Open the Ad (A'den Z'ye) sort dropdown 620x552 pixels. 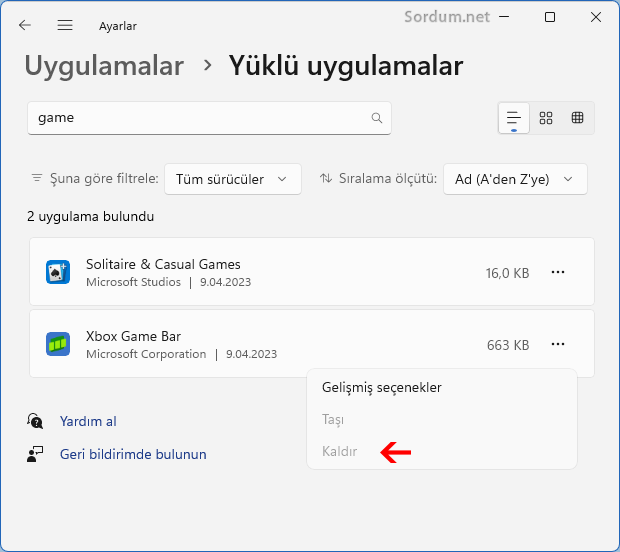(515, 179)
